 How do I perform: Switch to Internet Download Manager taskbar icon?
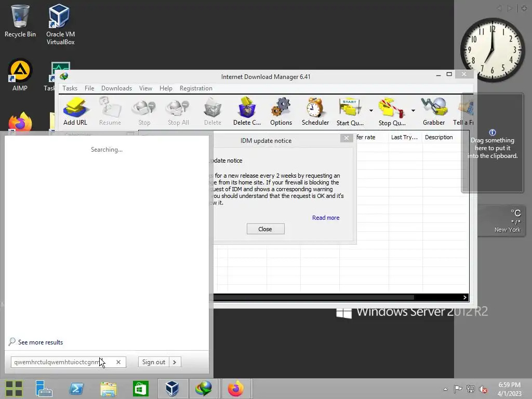204,389
